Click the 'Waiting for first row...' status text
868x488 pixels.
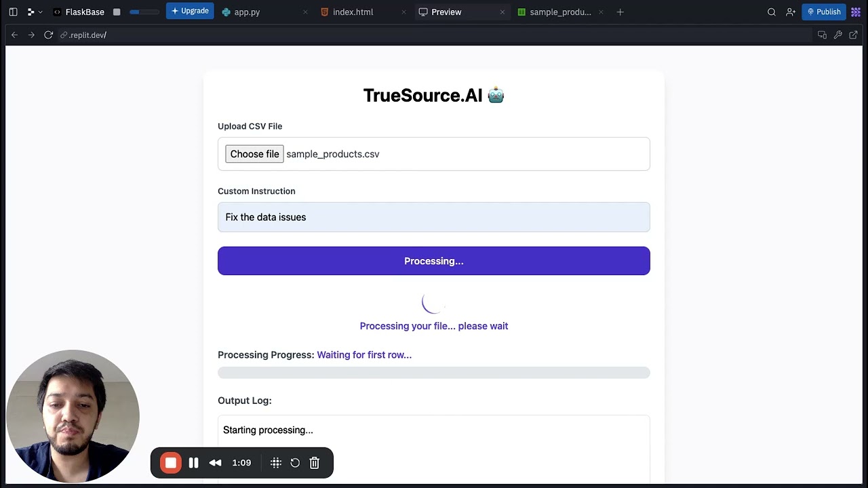[364, 354]
